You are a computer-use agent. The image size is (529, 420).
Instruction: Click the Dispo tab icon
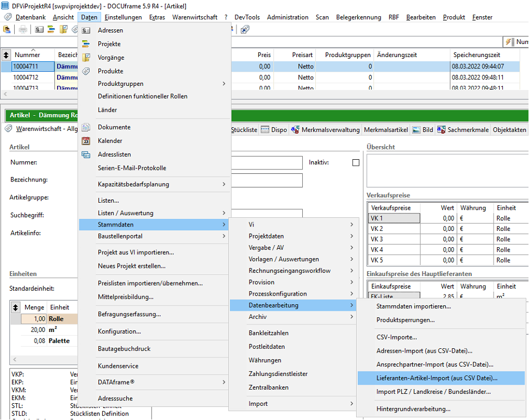(x=265, y=130)
